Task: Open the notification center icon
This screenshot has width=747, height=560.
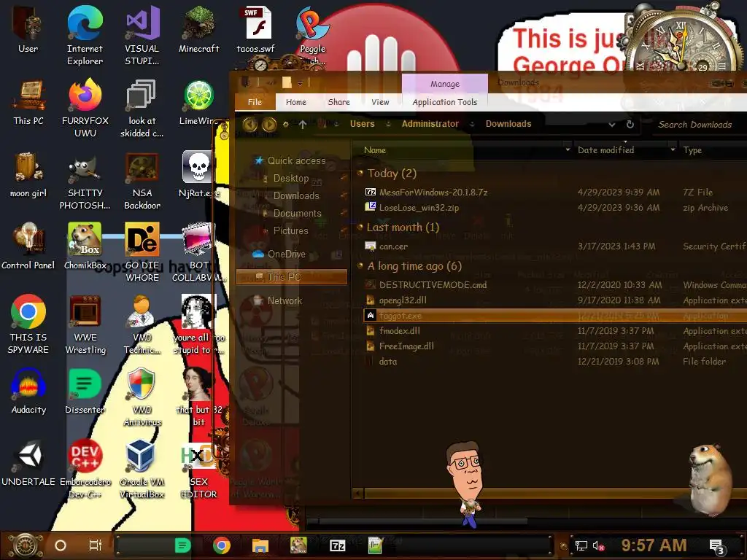Action: tap(716, 547)
